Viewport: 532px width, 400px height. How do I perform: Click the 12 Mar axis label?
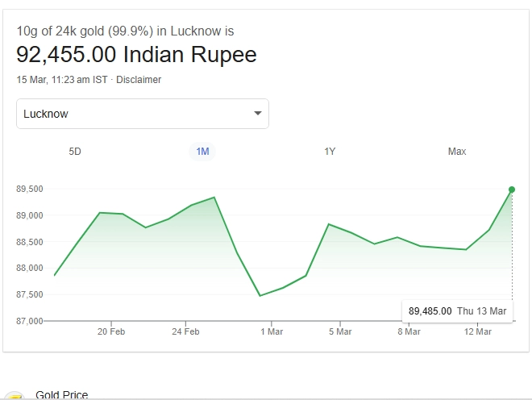point(478,331)
